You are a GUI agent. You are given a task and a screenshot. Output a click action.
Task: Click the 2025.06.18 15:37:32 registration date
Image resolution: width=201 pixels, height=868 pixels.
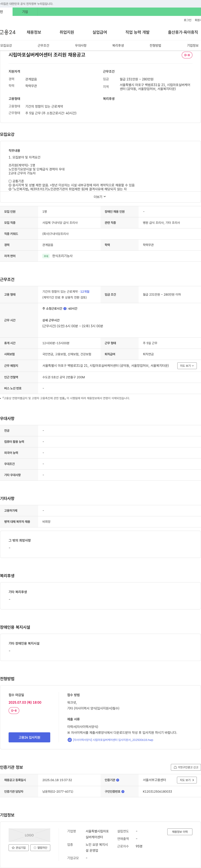57,780
